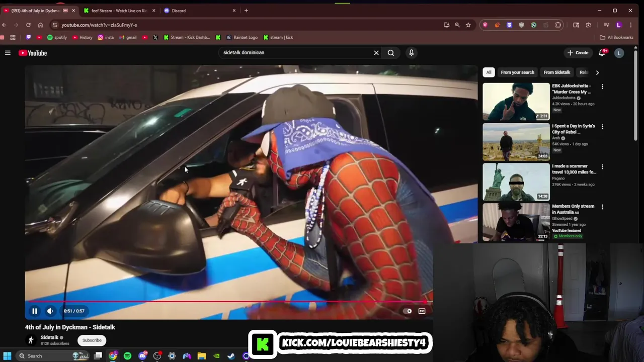
Task: Seek on the red video progress bar
Action: click(x=229, y=302)
